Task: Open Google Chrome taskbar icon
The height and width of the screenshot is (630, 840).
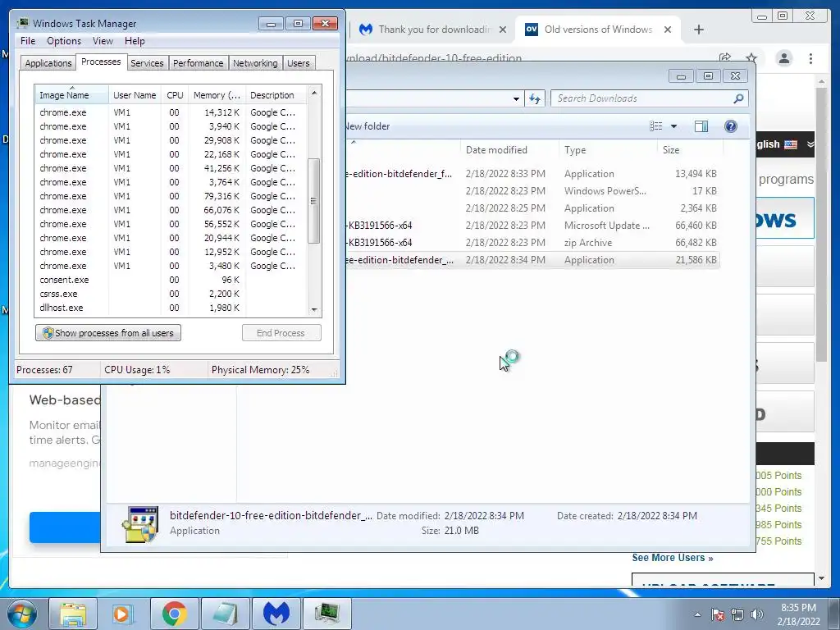Action: [x=174, y=614]
